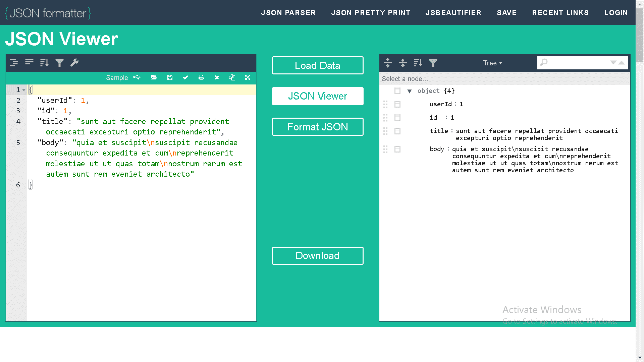The height and width of the screenshot is (362, 644).
Task: Click the repair wrench icon
Action: (x=74, y=63)
